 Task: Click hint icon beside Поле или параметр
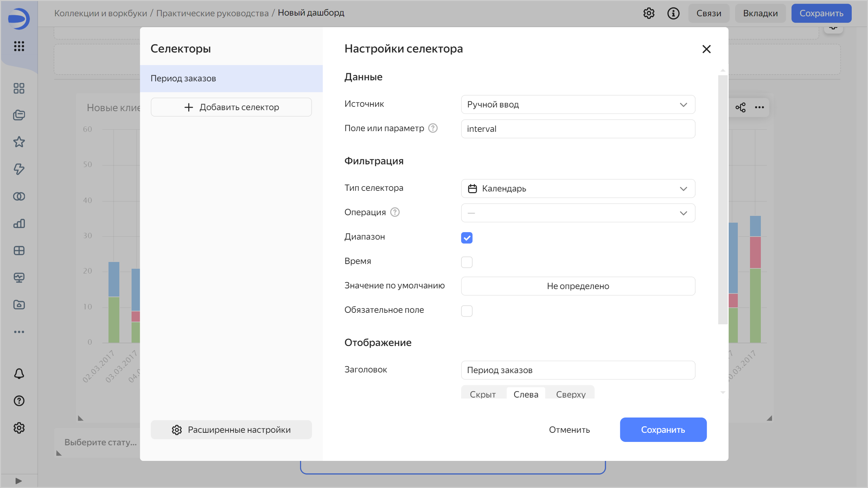[433, 128]
